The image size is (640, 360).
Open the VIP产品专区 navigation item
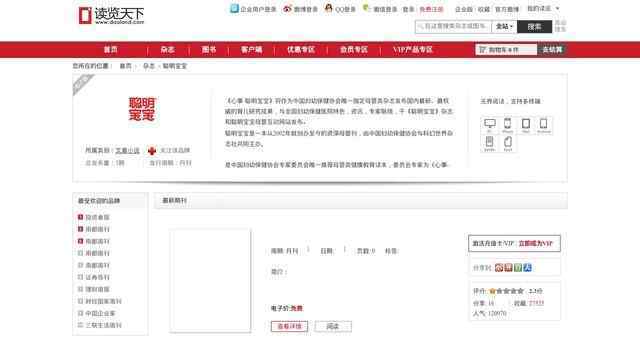pos(413,49)
